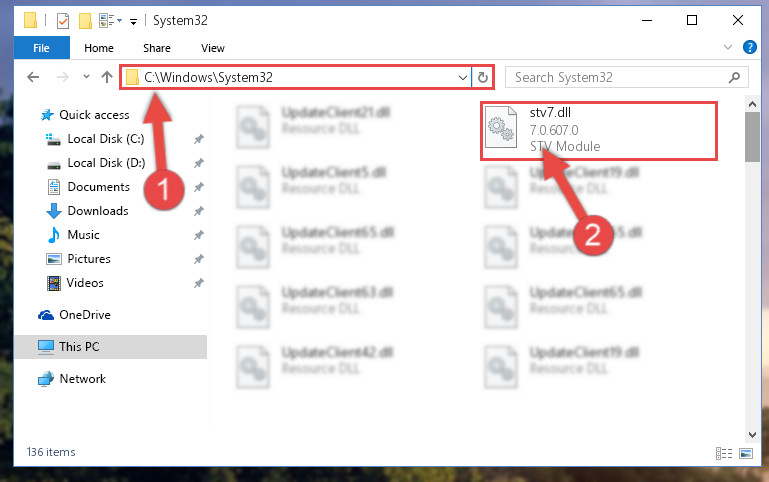Select the stv7.dll file

pos(598,130)
